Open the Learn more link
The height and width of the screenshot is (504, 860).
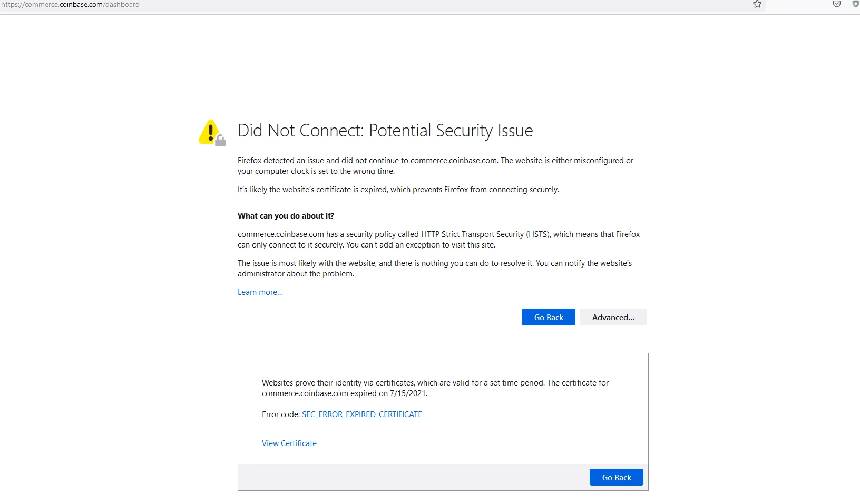(260, 292)
